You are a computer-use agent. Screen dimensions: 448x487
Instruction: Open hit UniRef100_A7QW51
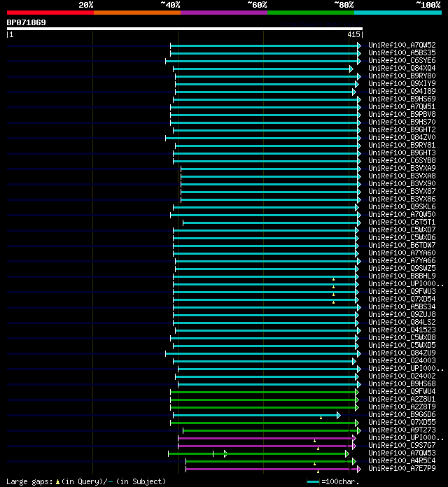[402, 107]
